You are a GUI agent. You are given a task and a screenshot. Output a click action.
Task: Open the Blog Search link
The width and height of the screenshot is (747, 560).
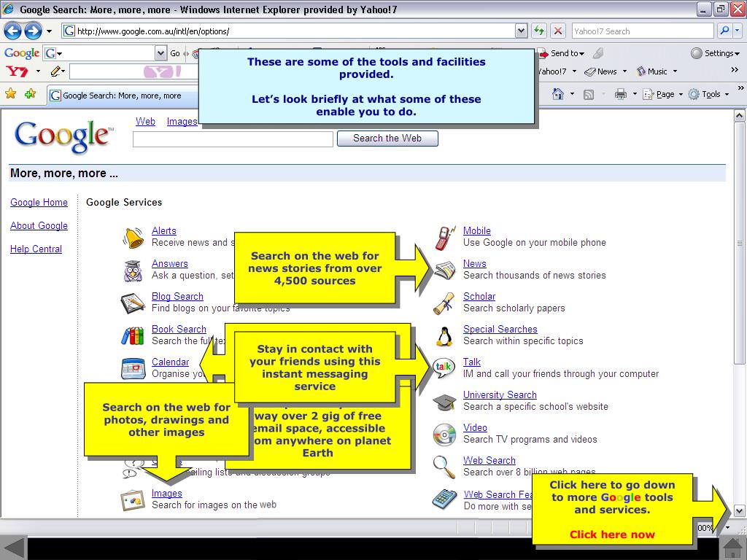(x=177, y=297)
